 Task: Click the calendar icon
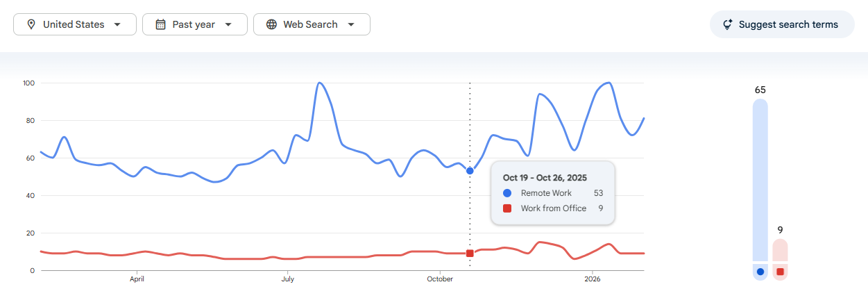[160, 24]
